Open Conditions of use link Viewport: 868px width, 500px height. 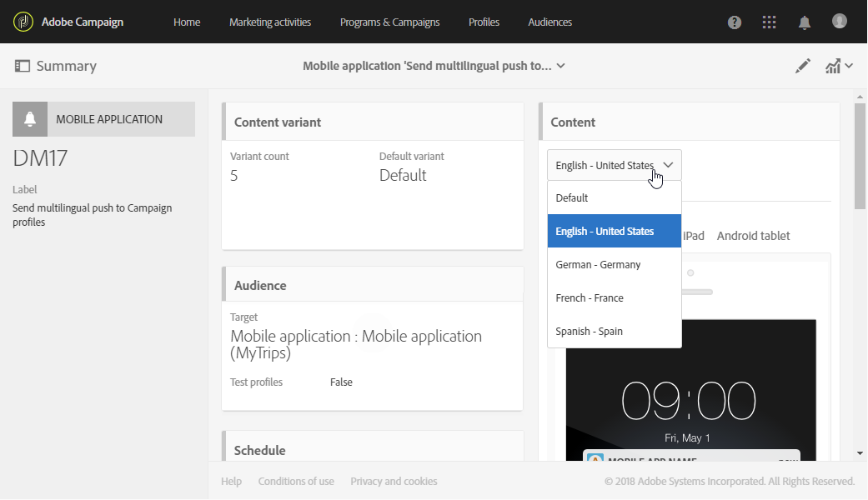click(x=296, y=481)
